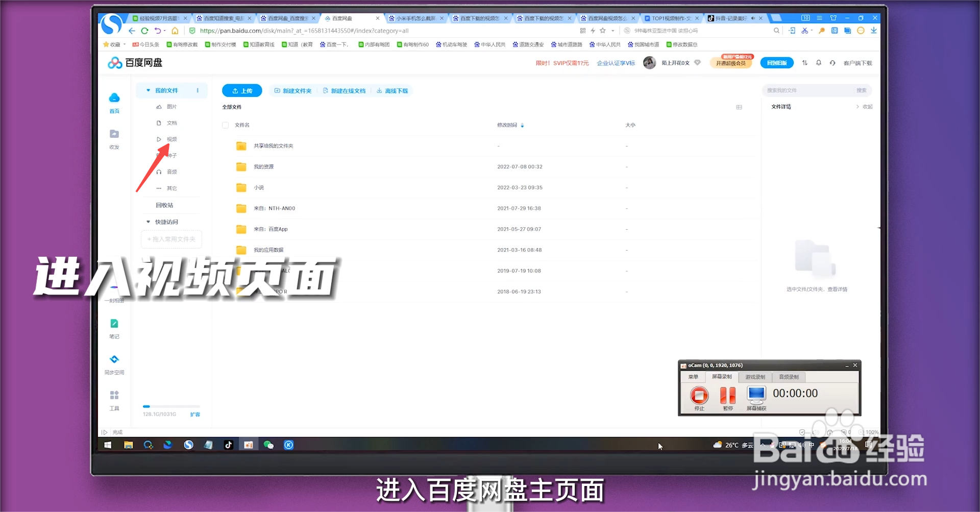The height and width of the screenshot is (512, 980).
Task: Click the blue 上传 upload button
Action: coord(242,91)
